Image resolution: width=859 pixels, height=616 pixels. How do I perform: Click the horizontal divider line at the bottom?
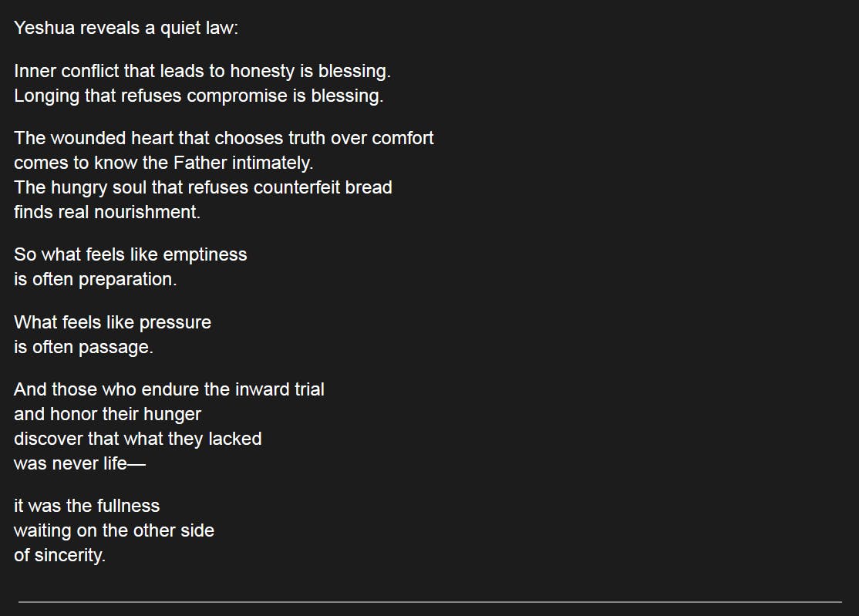[429, 601]
